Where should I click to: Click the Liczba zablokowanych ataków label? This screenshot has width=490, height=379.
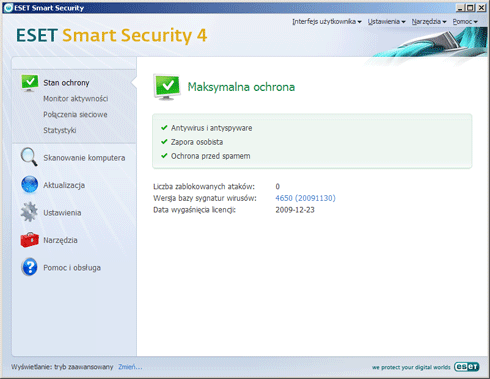click(x=204, y=186)
